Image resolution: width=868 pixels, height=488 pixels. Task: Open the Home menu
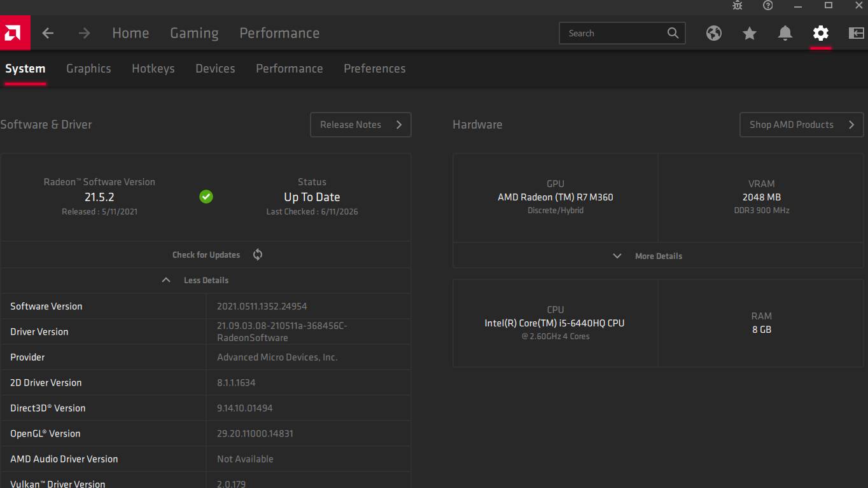click(x=130, y=33)
